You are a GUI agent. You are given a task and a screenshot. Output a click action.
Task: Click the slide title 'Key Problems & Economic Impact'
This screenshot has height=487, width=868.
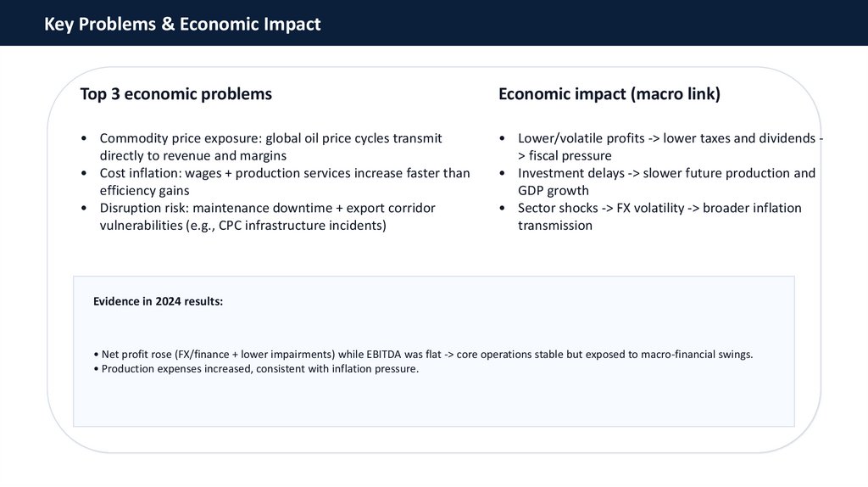tap(182, 25)
